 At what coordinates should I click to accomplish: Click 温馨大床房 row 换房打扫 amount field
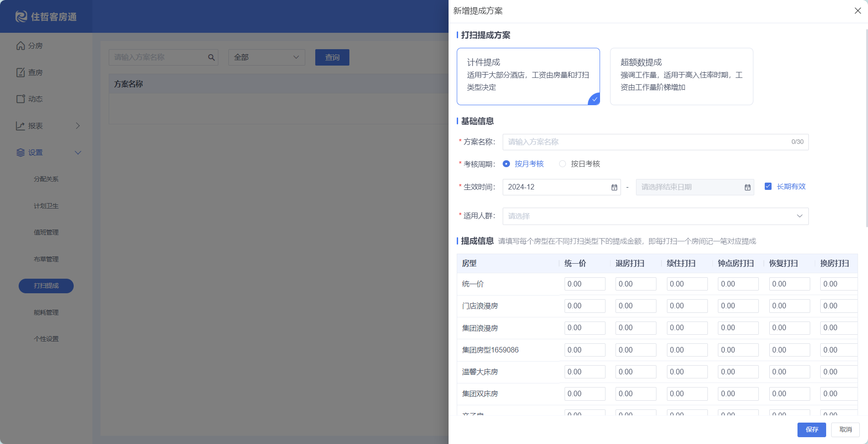[x=839, y=372]
